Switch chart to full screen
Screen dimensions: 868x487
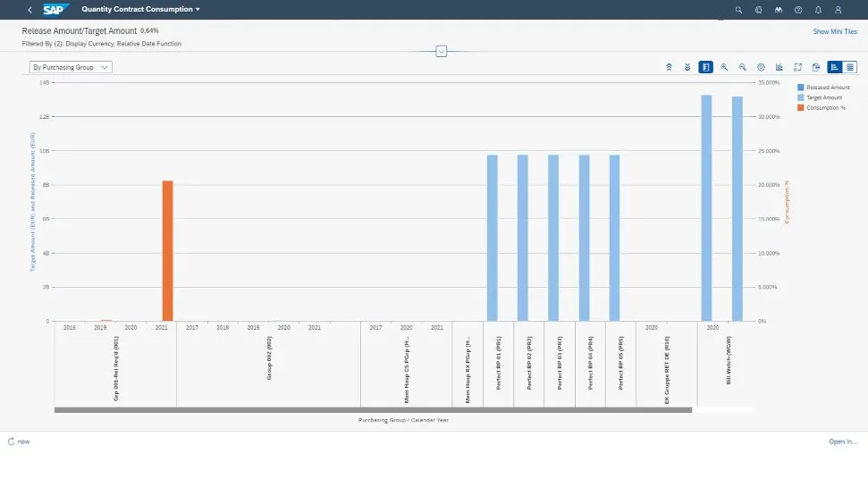(x=797, y=67)
